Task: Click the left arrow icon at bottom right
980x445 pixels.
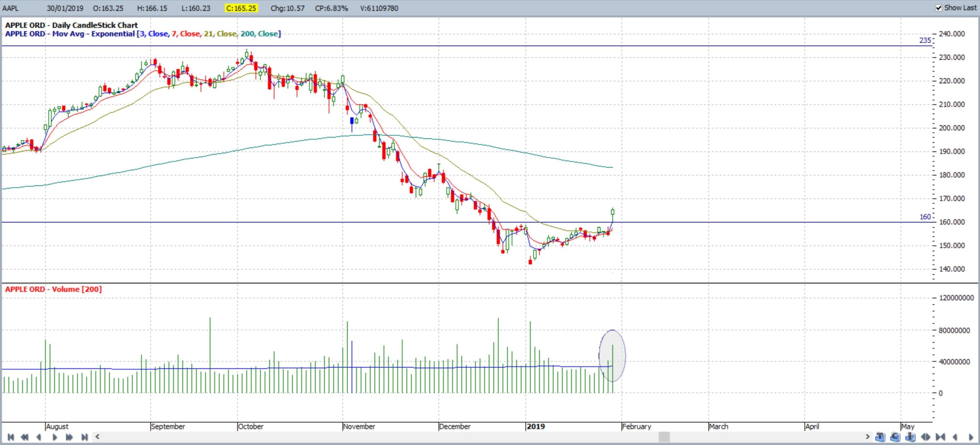Action: coord(955,437)
